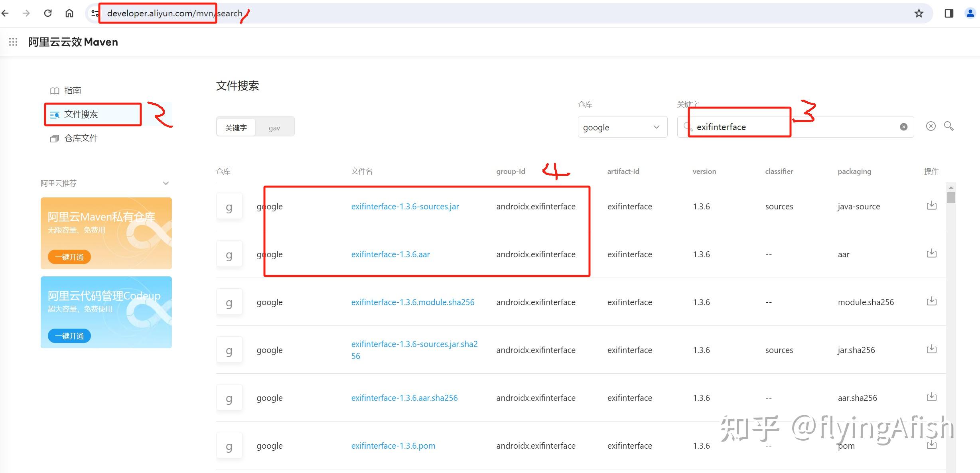Open the apps grid icon beside 阿里云云效 Maven
The height and width of the screenshot is (473, 980).
(x=13, y=41)
